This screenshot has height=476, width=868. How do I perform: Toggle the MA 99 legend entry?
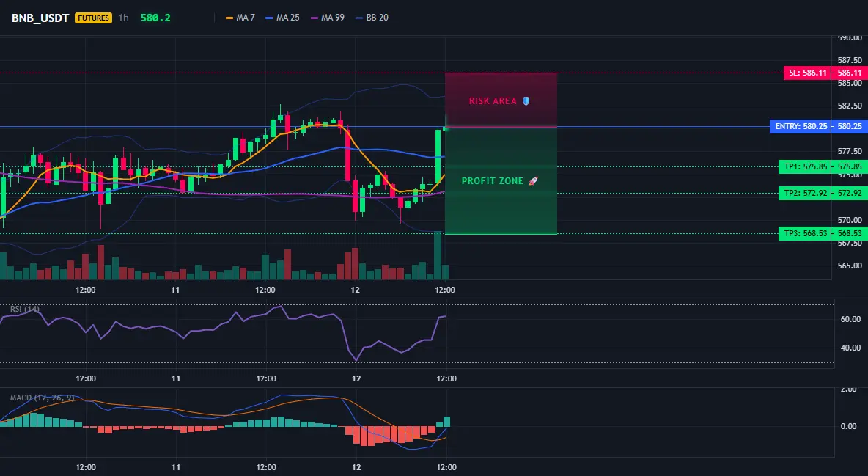point(327,18)
